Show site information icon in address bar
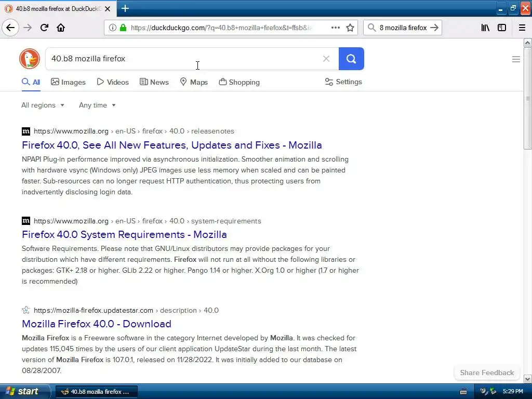 pos(112,28)
